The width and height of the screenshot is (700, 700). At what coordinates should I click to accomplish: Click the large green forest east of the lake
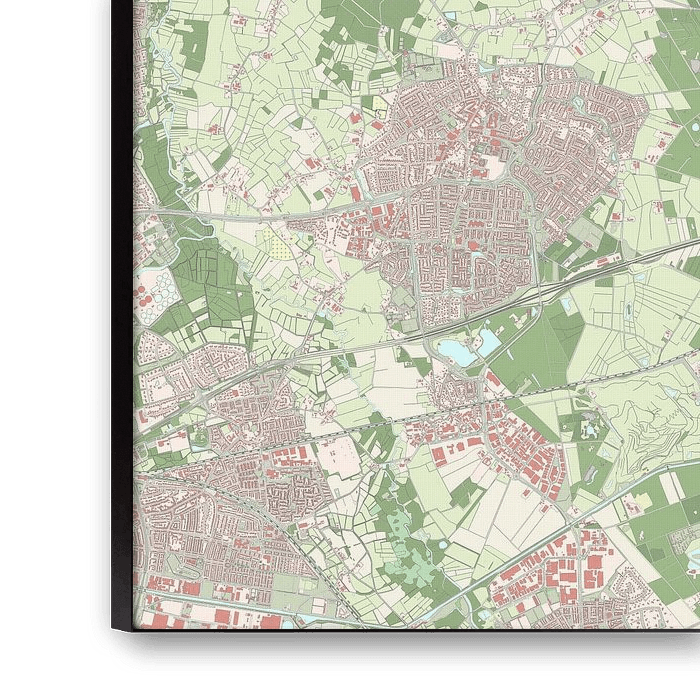540,350
